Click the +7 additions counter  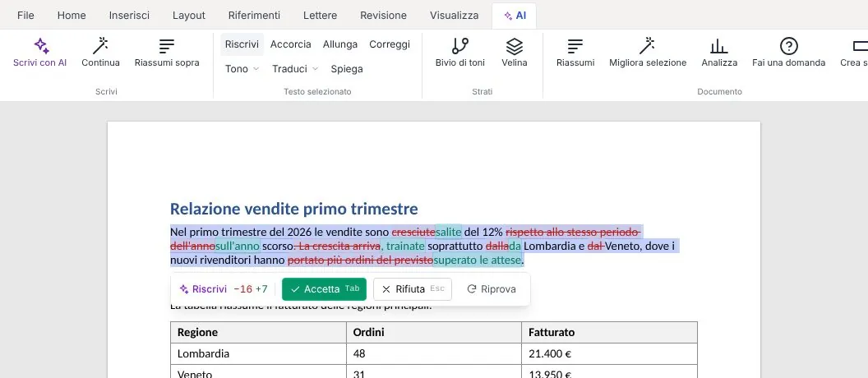click(261, 289)
